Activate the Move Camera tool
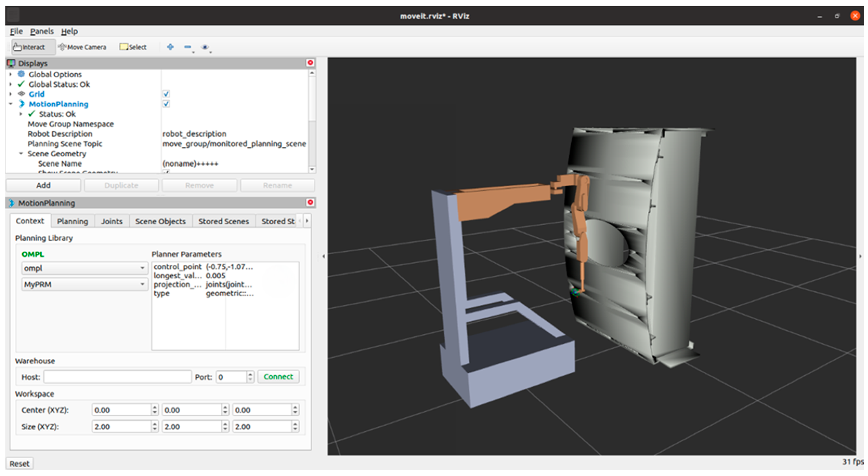The height and width of the screenshot is (476, 868). [82, 47]
